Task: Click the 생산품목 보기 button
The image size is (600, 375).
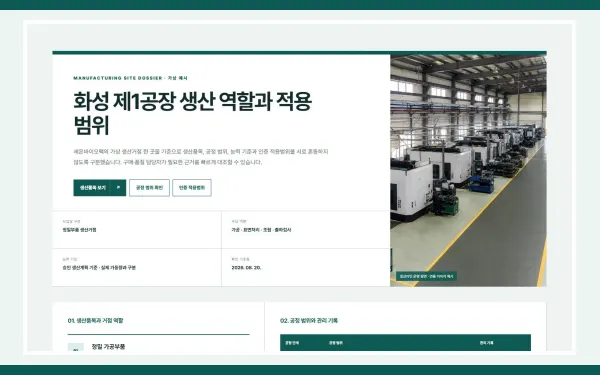Action: (x=99, y=188)
